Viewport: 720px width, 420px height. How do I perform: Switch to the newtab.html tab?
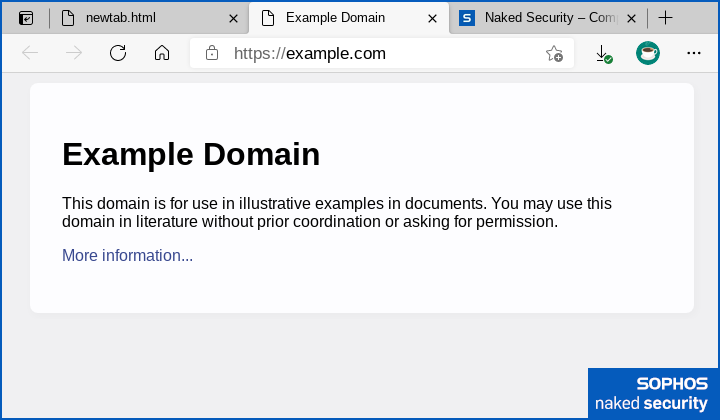[x=130, y=18]
